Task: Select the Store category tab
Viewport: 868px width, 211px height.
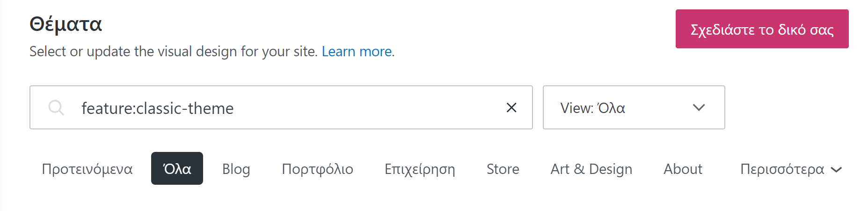Action: 503,169
